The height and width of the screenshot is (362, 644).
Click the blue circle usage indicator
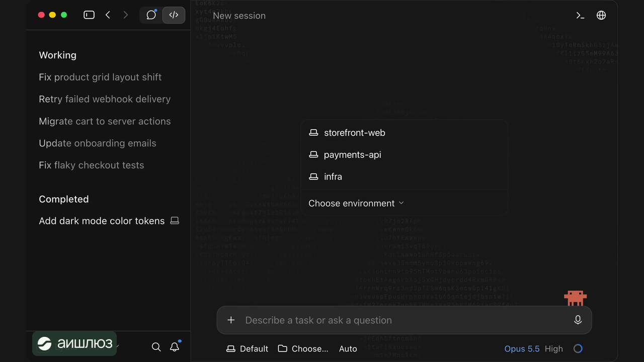point(578,348)
